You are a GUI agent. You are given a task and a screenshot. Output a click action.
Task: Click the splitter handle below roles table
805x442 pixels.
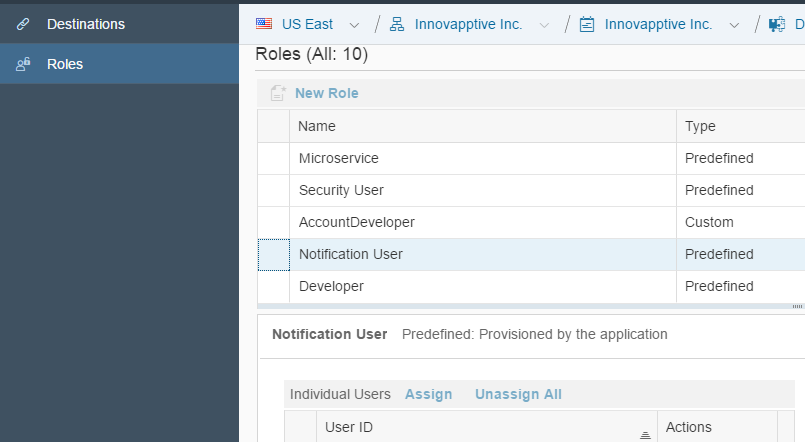tap(797, 306)
